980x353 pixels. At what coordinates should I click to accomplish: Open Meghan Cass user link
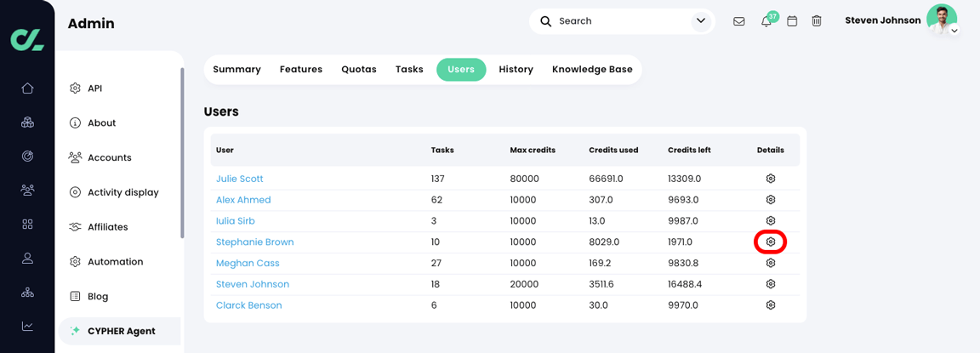click(248, 263)
